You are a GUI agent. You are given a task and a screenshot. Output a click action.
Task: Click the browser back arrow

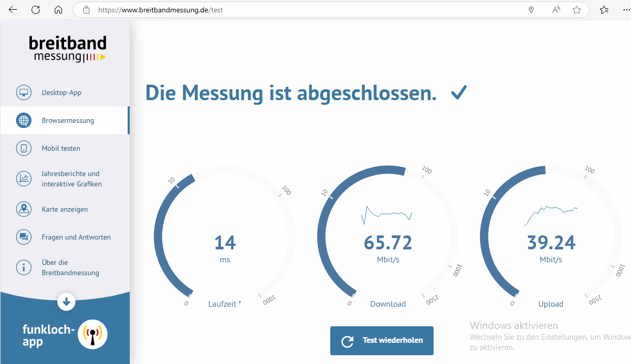tap(13, 10)
